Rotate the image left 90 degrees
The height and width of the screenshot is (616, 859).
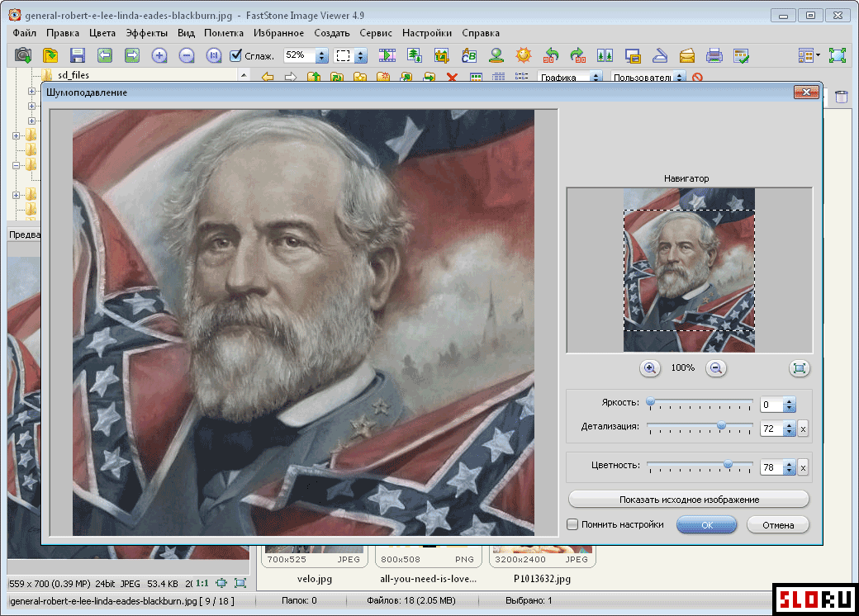(551, 55)
